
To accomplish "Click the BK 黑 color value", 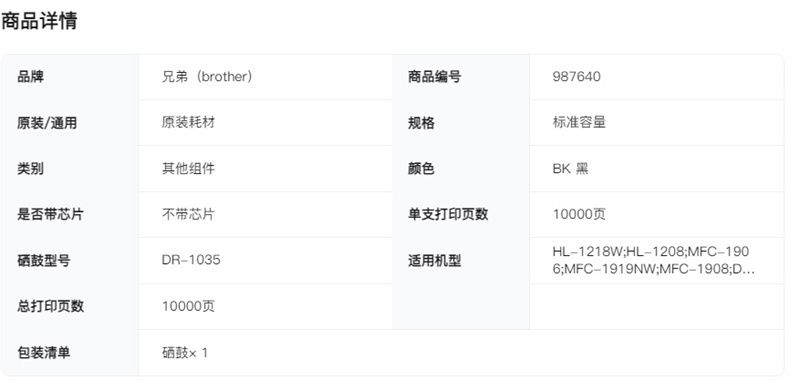I will point(570,168).
